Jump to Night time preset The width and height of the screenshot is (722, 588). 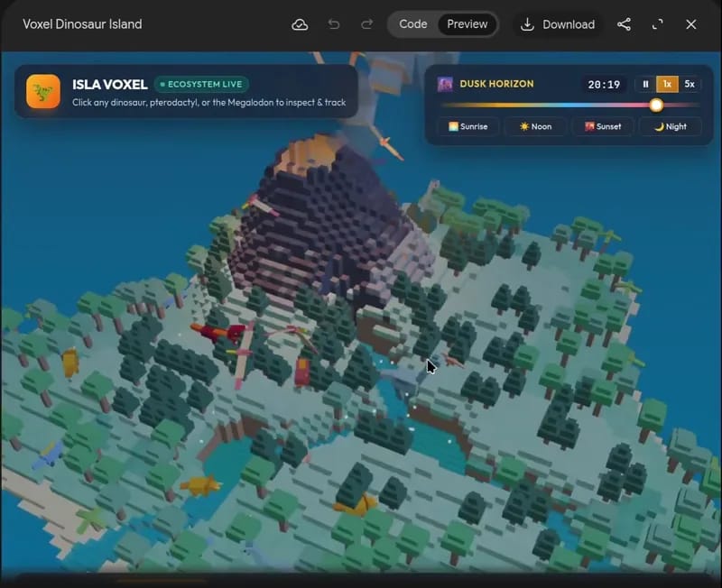671,126
